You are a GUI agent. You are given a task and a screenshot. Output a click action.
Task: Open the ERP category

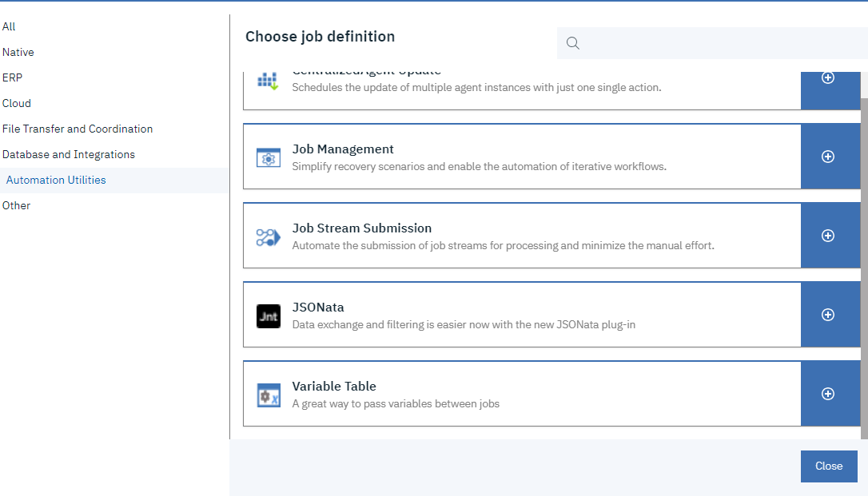(x=13, y=77)
